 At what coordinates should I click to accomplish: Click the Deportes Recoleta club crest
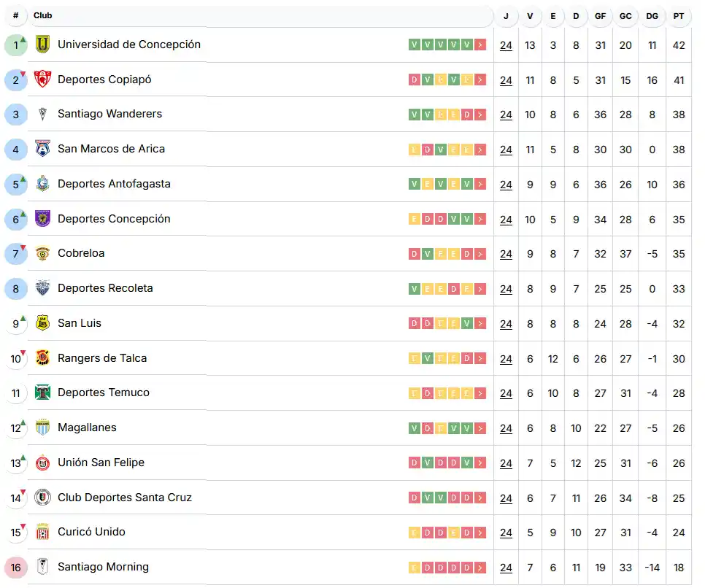(43, 288)
